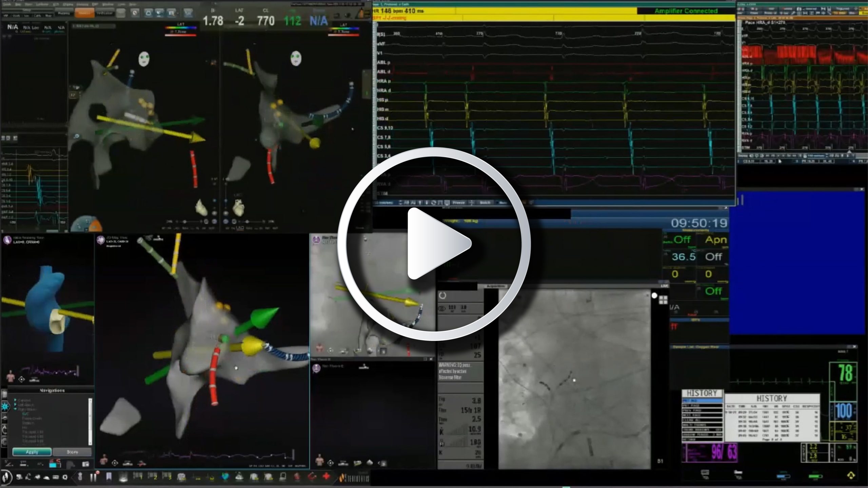Click the LAT color bar legend on left map
Viewport: 868px width, 488px height.
181,27
